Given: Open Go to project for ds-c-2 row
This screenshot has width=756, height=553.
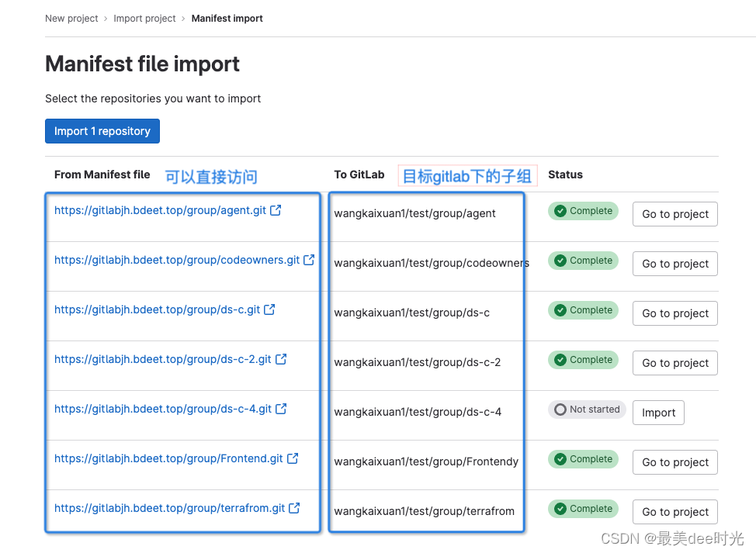Looking at the screenshot, I should [675, 363].
